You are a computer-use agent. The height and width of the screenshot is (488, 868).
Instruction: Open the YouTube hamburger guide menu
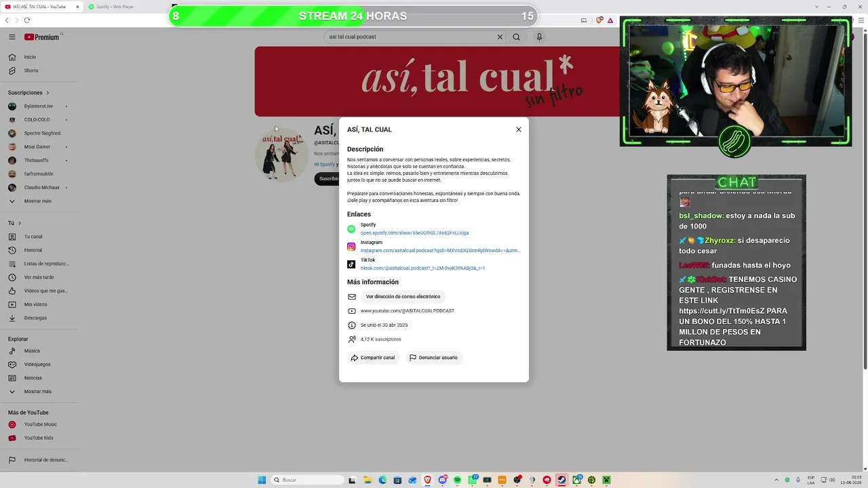[12, 37]
